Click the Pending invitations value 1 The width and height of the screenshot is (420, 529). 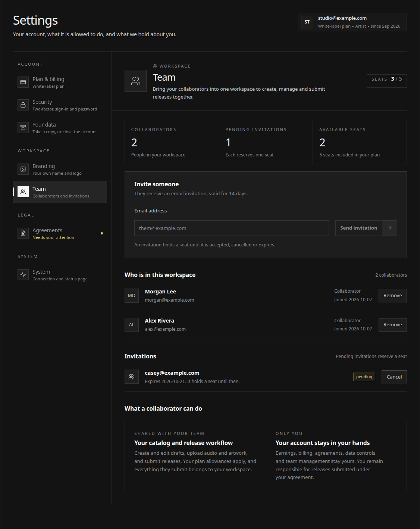[x=228, y=143]
